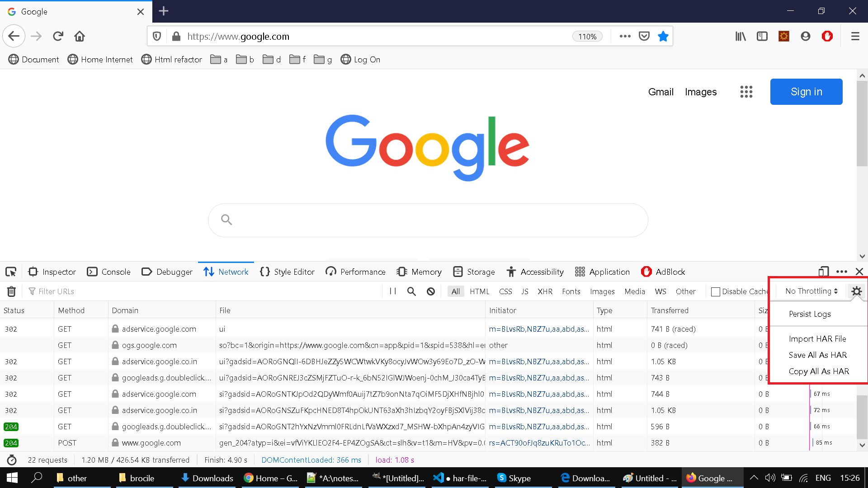This screenshot has width=868, height=488.
Task: Tick the Disable Cache checkbox
Action: click(x=716, y=292)
